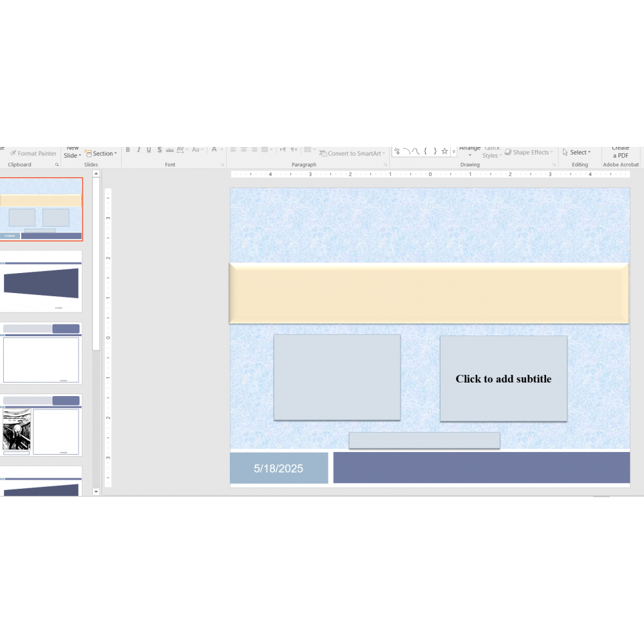Select the second slide thumbnail
This screenshot has width=644, height=644.
pos(42,281)
